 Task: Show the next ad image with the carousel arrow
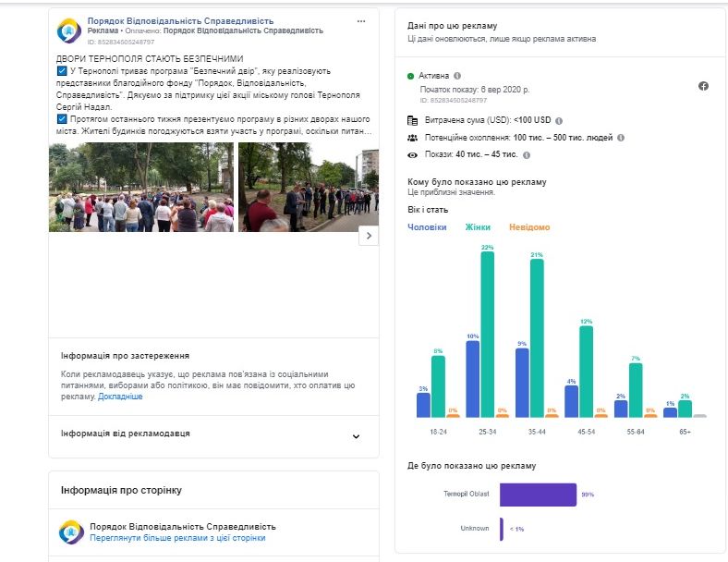click(368, 236)
